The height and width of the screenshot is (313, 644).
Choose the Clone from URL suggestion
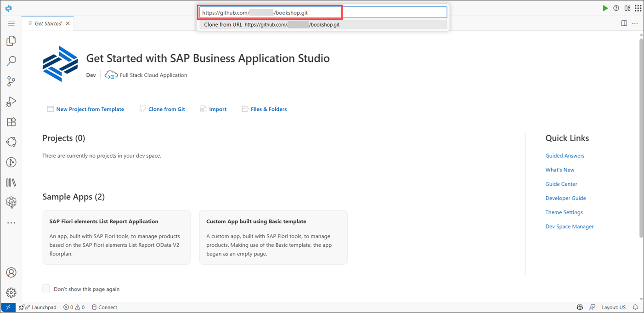click(x=323, y=24)
